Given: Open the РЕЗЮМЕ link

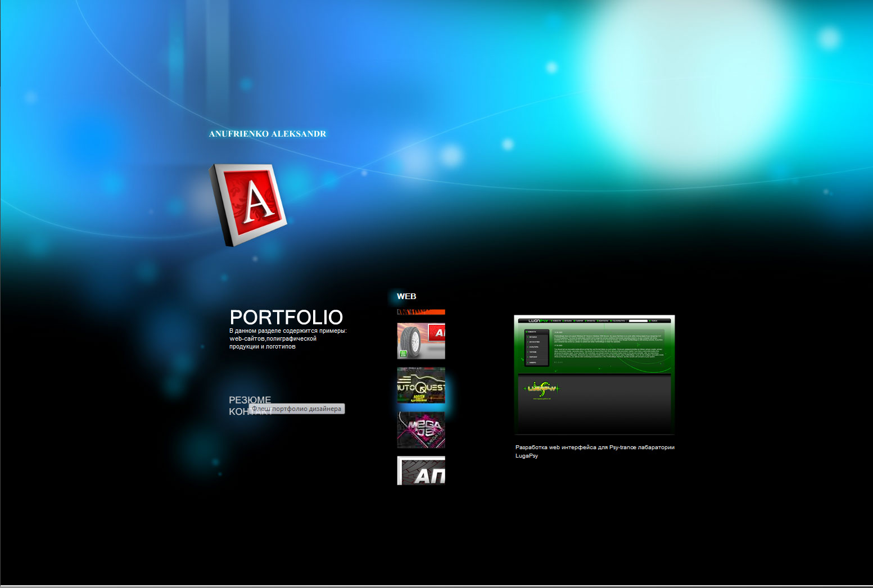Looking at the screenshot, I should (250, 400).
